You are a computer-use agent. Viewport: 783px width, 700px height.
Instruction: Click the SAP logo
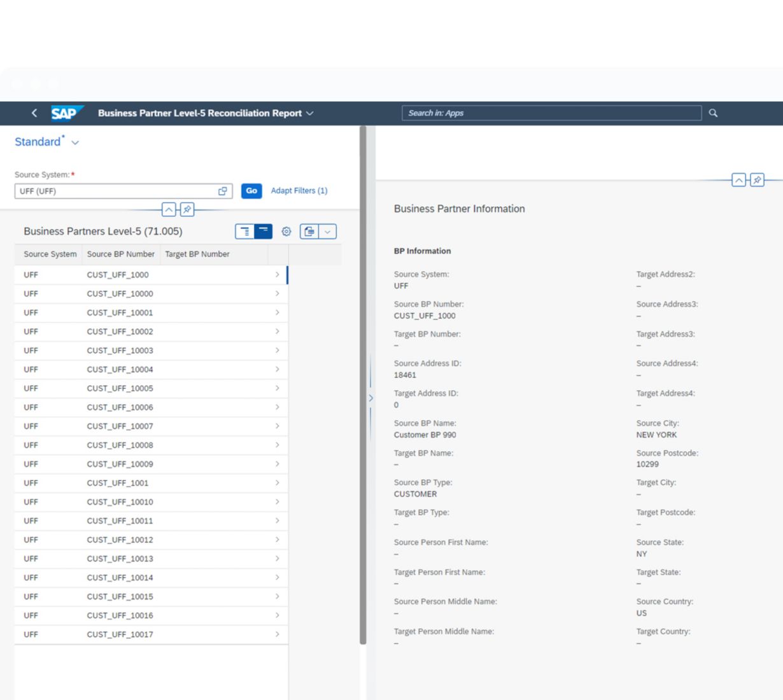pyautogui.click(x=65, y=113)
